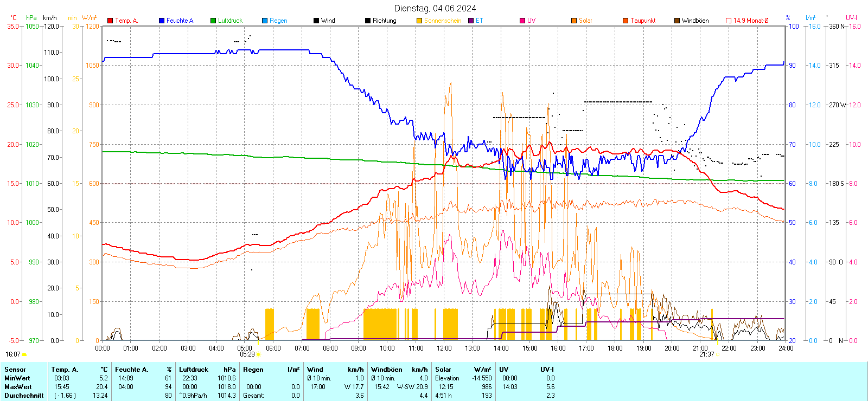
Task: Select the Windböen column header in table
Action: click(387, 370)
